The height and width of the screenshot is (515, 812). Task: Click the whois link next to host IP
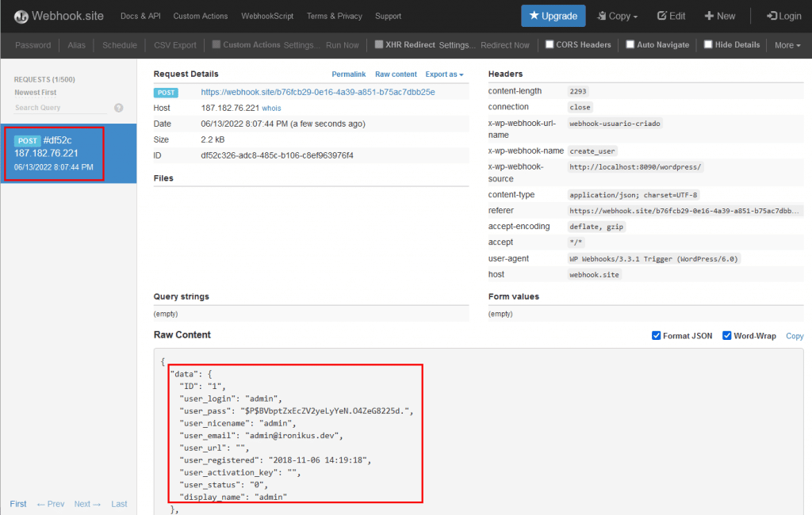271,109
